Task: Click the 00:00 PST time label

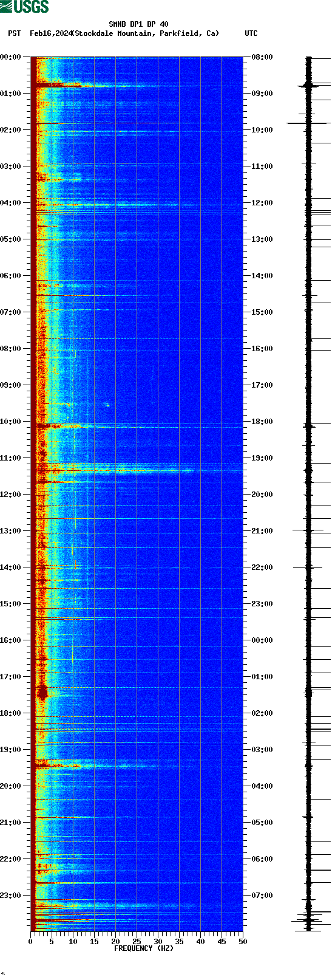Action: 11,57
